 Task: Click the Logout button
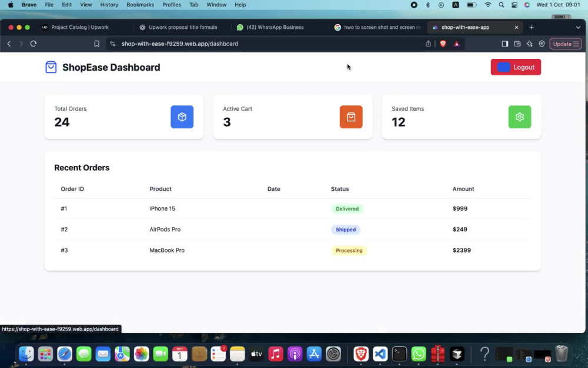click(x=516, y=67)
